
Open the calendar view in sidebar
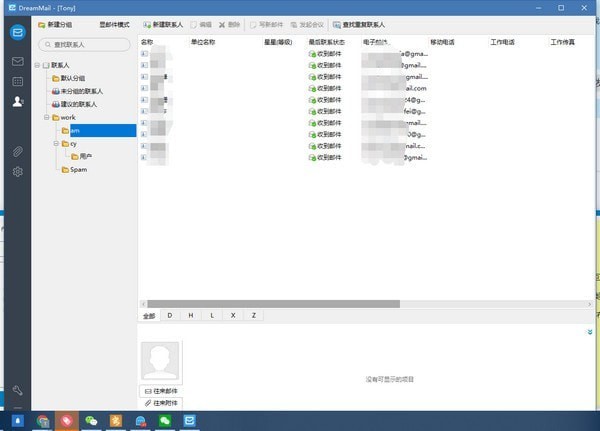click(17, 81)
